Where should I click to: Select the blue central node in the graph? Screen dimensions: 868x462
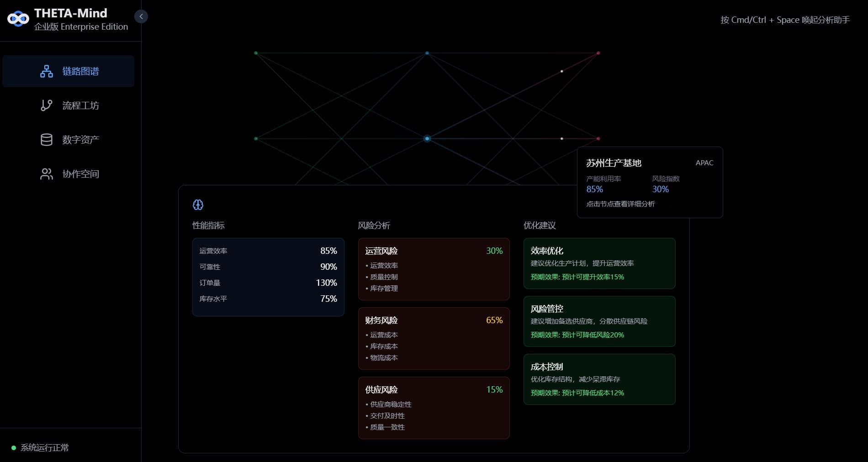[427, 138]
